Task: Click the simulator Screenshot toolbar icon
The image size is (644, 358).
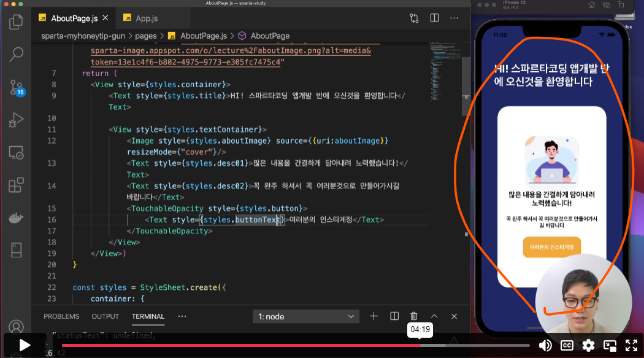Action: 607,5
